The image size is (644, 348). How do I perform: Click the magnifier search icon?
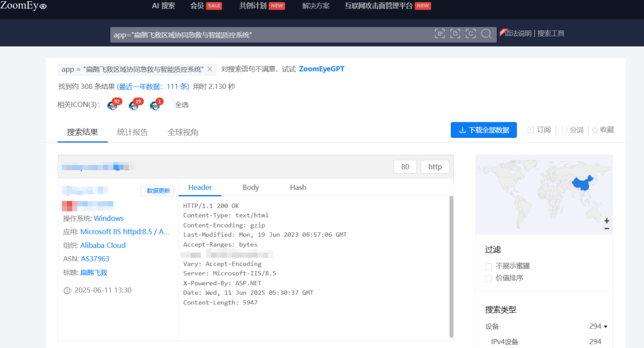click(487, 34)
